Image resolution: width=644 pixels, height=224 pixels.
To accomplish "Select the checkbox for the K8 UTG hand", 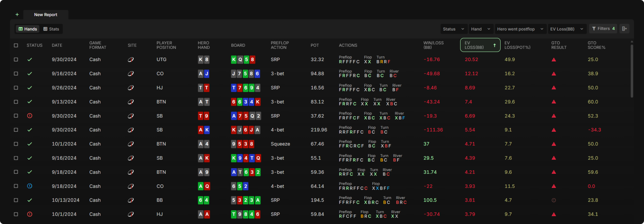I will coord(16,60).
